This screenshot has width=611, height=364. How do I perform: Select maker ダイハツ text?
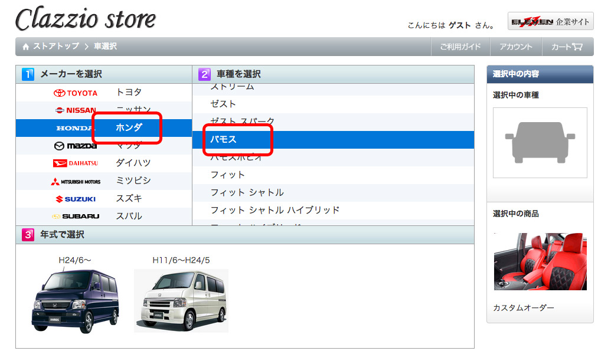pyautogui.click(x=133, y=163)
